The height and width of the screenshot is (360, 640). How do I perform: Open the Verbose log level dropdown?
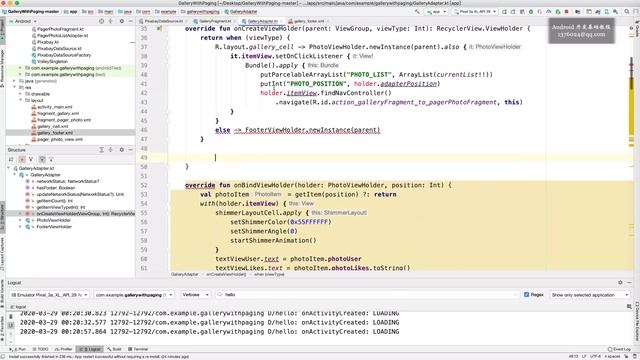(x=196, y=295)
